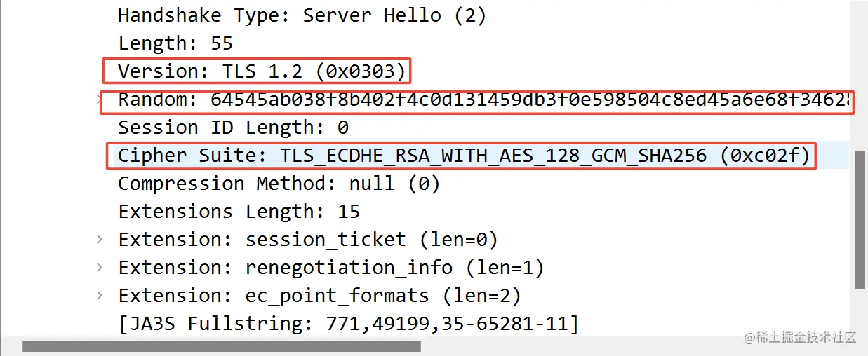Image resolution: width=868 pixels, height=356 pixels.
Task: Click the horizontal scrollbar thumb
Action: [x=221, y=346]
